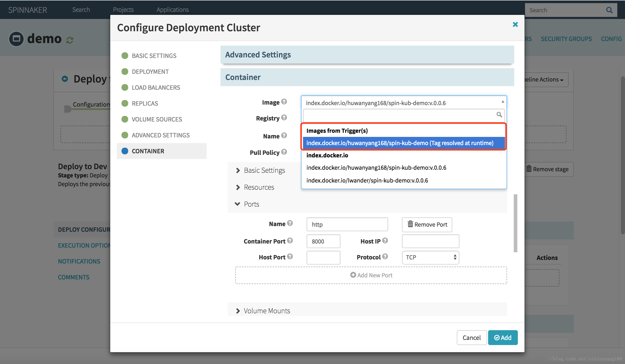Click the Advanced Settings section header
625x364 pixels.
[x=367, y=55]
